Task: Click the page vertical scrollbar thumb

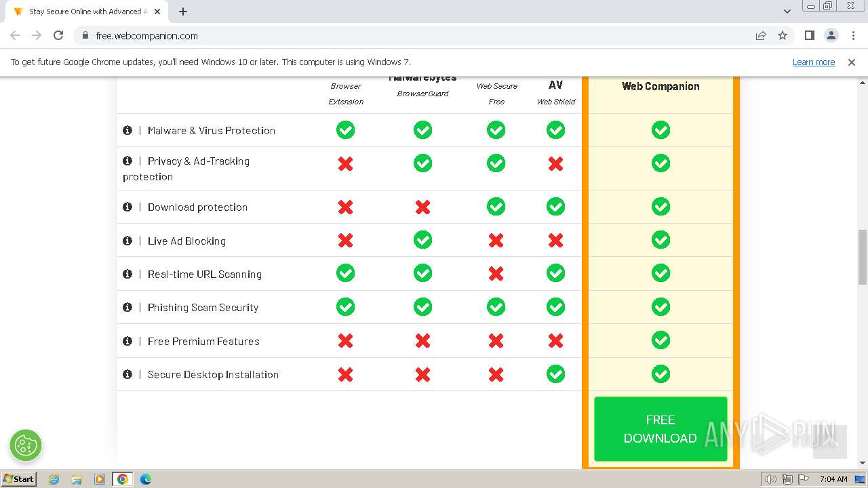Action: [x=863, y=257]
